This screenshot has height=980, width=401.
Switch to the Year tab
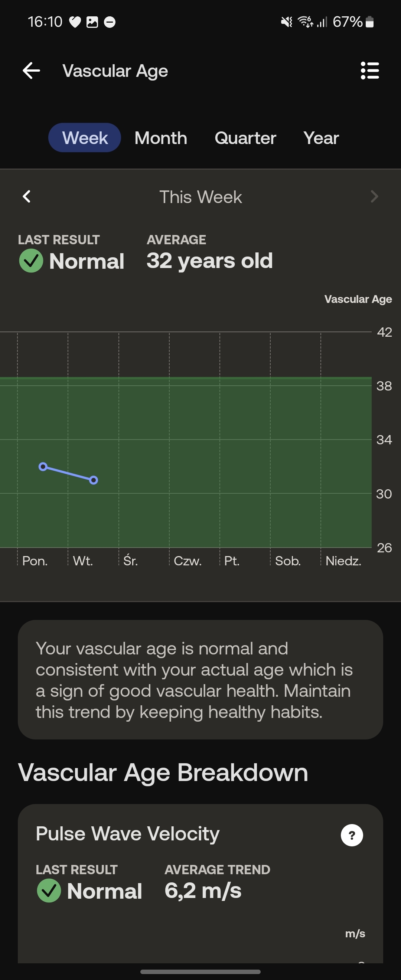(x=321, y=138)
